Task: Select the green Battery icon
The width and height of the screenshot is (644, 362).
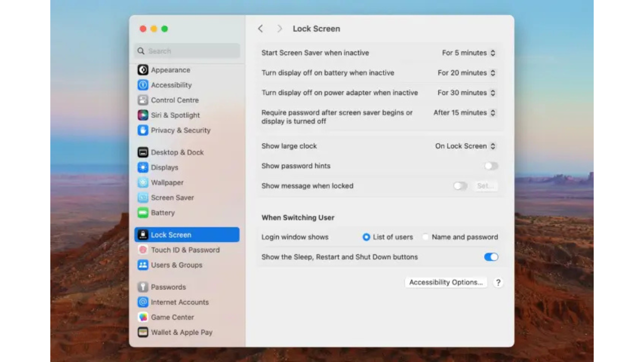Action: pyautogui.click(x=143, y=213)
